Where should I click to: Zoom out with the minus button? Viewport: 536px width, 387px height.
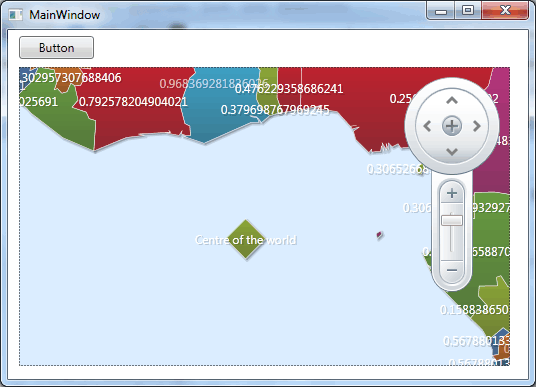[452, 270]
